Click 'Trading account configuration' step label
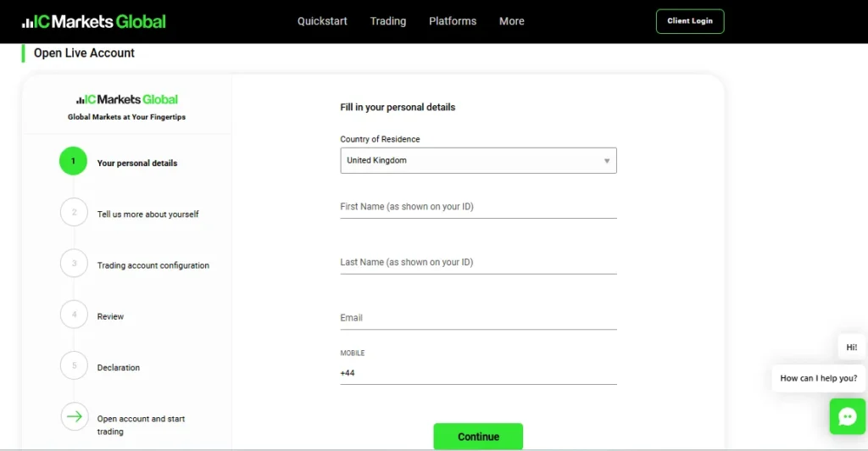This screenshot has height=451, width=868. coord(153,265)
